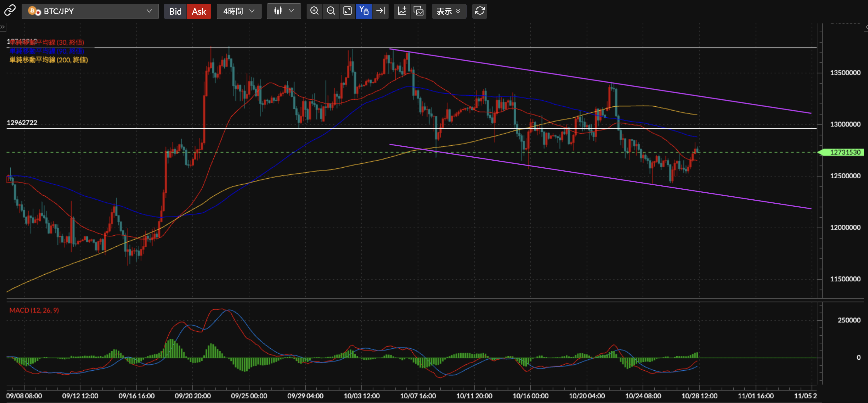The width and height of the screenshot is (868, 403).
Task: Click the fit-to-screen expand icon
Action: click(x=347, y=11)
